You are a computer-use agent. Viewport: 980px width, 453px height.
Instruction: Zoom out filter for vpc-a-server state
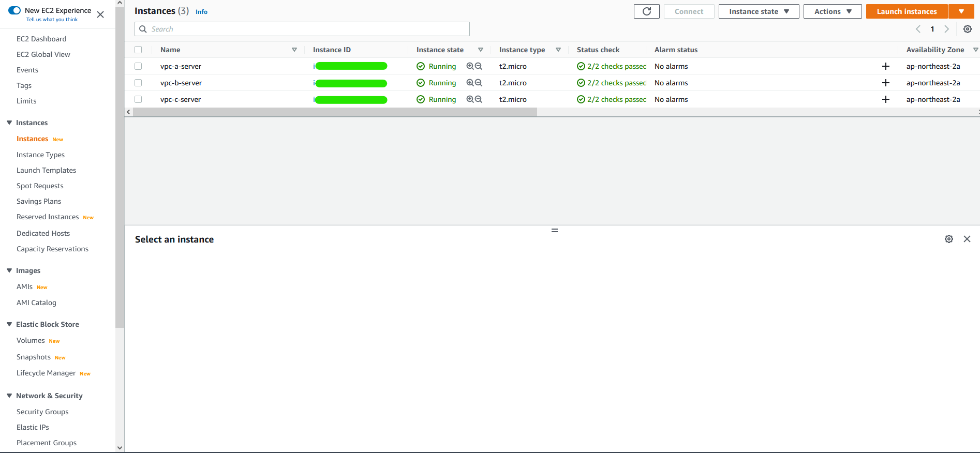[x=479, y=66]
